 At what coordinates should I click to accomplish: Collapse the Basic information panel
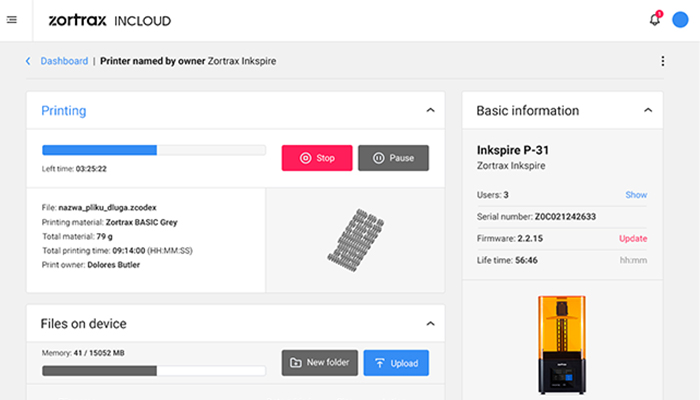point(648,110)
